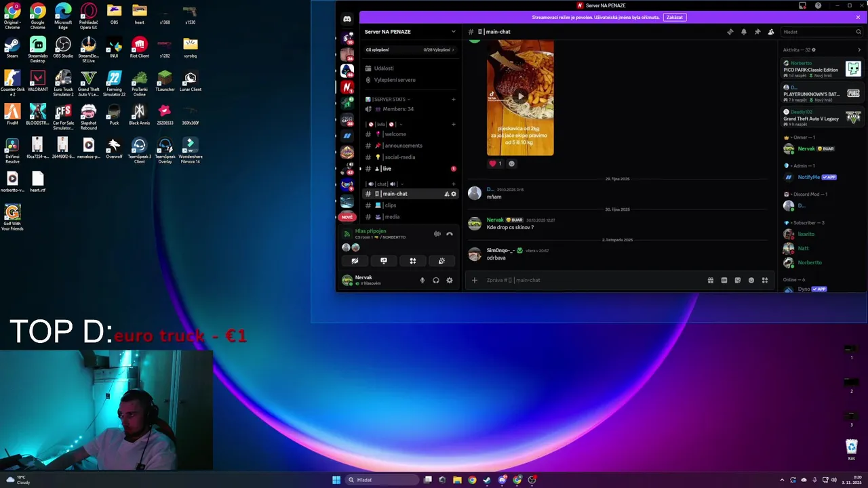Edit main-chat channel settings gear
The width and height of the screenshot is (868, 488).
(x=454, y=194)
